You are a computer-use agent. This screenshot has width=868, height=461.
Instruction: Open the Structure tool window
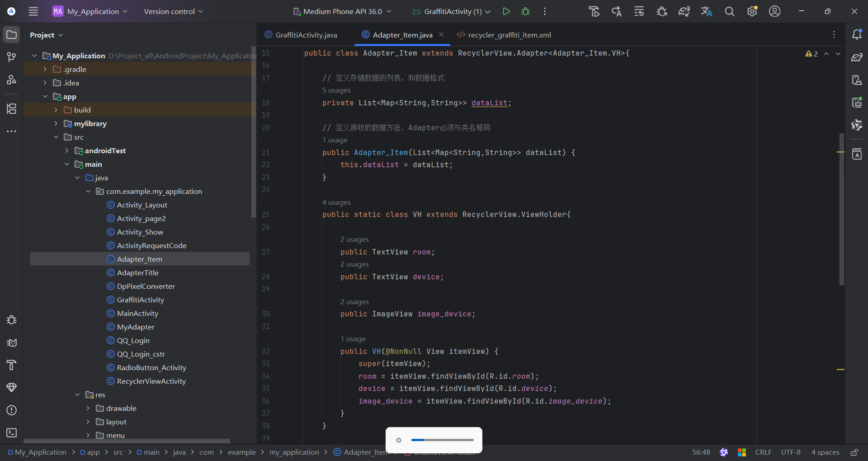tap(12, 108)
